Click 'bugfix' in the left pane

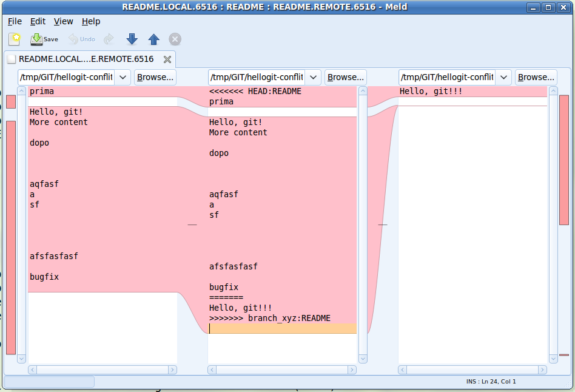pyautogui.click(x=44, y=277)
